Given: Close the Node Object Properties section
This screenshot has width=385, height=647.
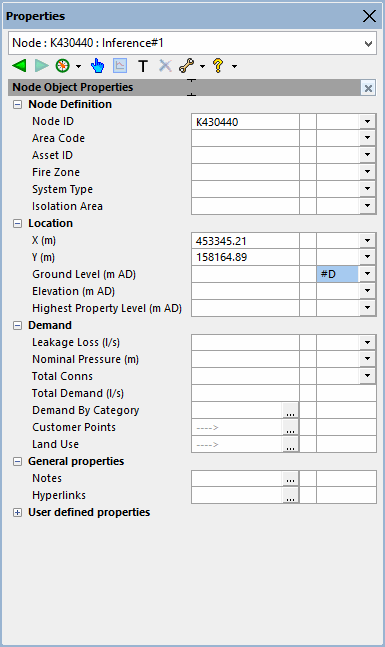Looking at the screenshot, I should (368, 88).
